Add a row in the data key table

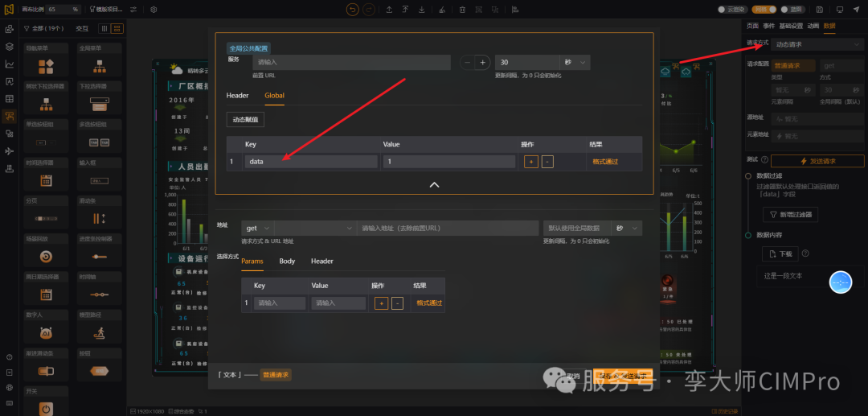[x=531, y=162]
